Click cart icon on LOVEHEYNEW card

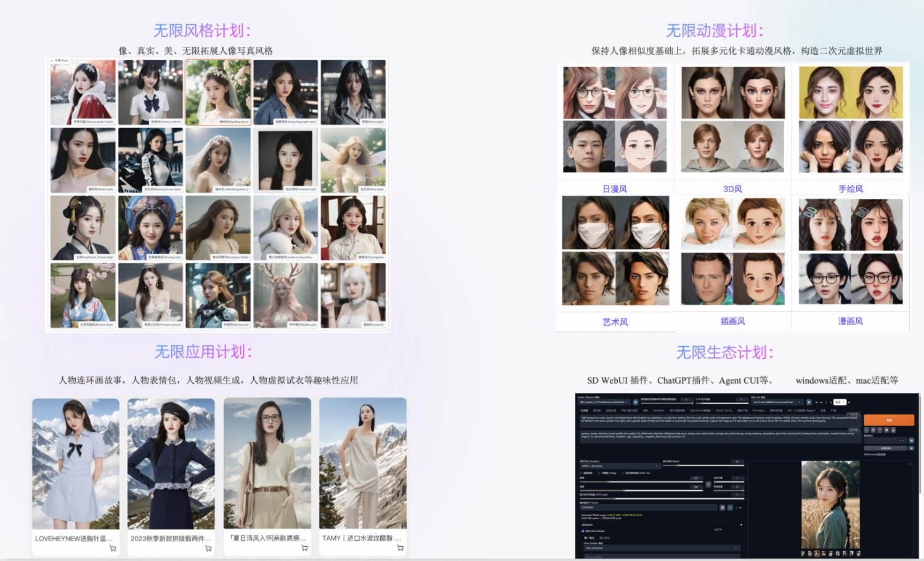point(113,548)
